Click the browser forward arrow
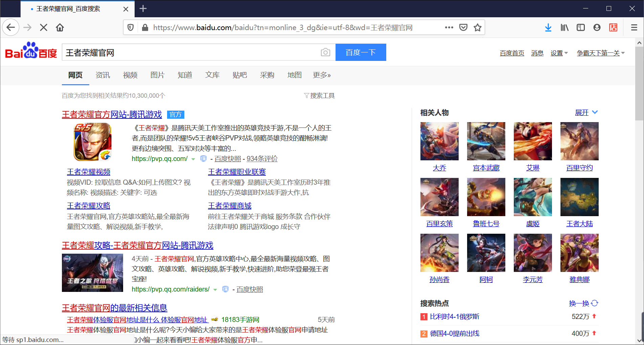 pos(27,27)
